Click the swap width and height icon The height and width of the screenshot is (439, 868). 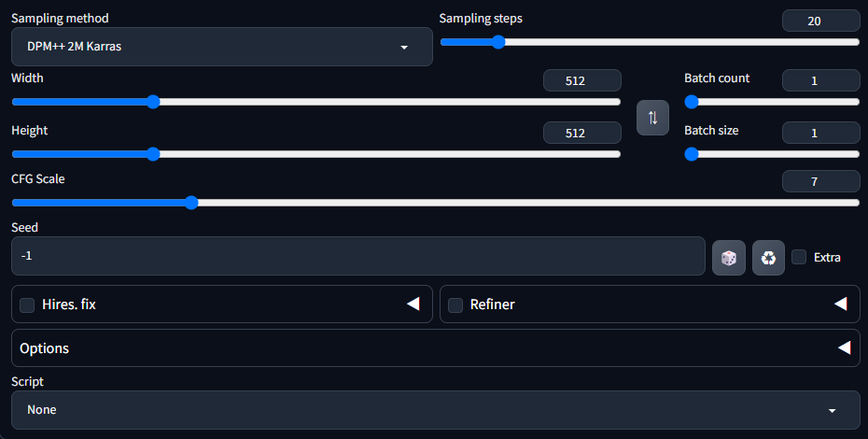tap(652, 118)
